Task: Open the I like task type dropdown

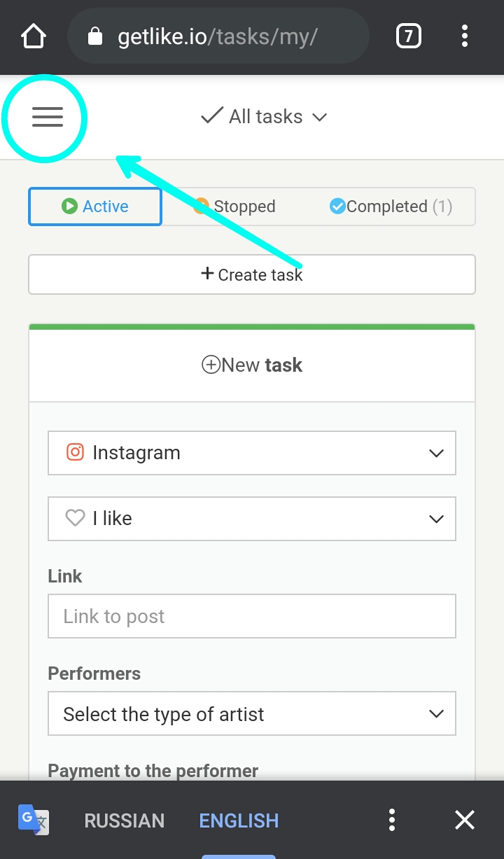Action: tap(252, 519)
